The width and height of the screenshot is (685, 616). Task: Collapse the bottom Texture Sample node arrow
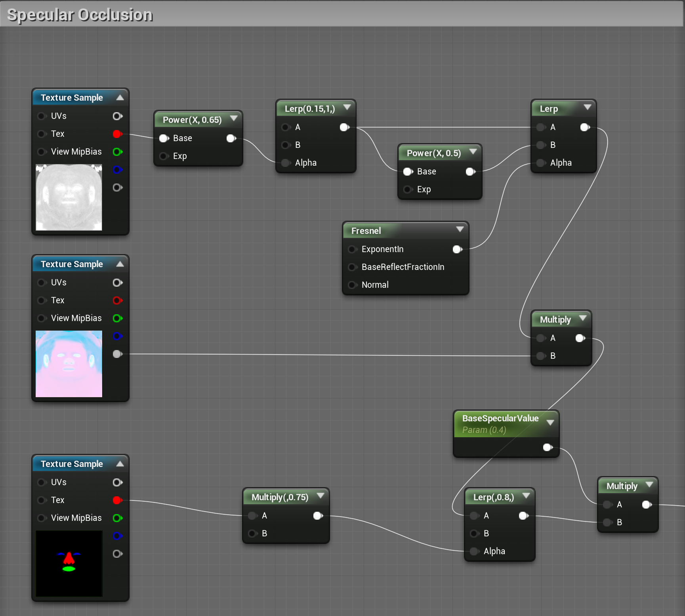point(120,464)
